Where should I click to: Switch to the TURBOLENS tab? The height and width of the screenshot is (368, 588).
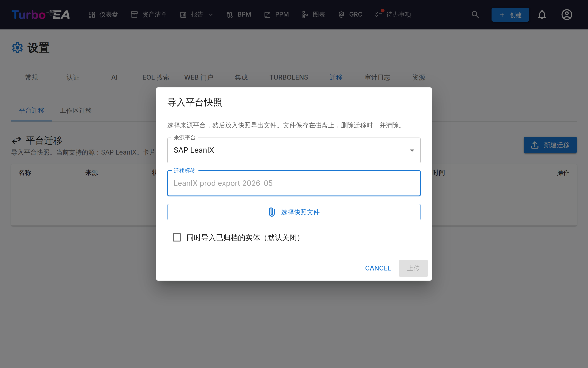289,78
